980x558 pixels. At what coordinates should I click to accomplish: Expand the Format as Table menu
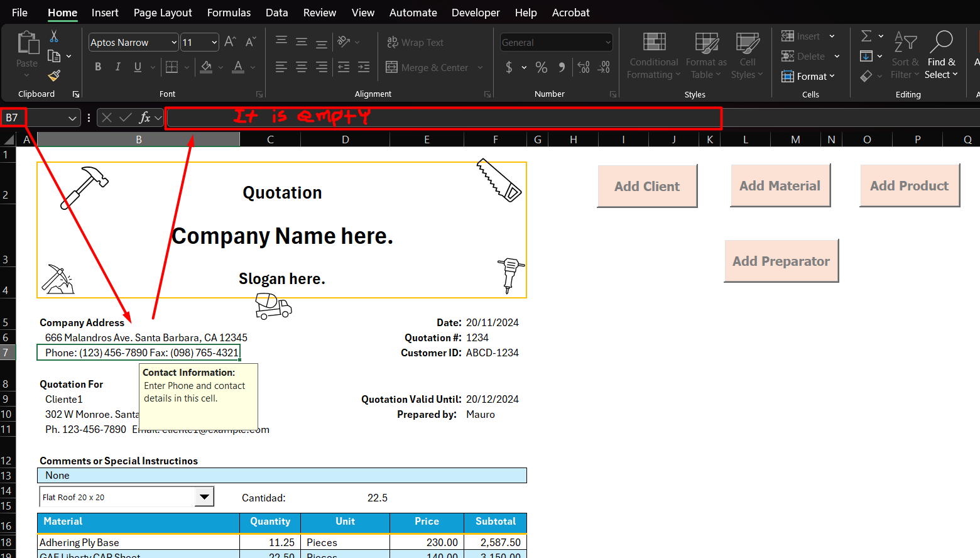(x=706, y=56)
